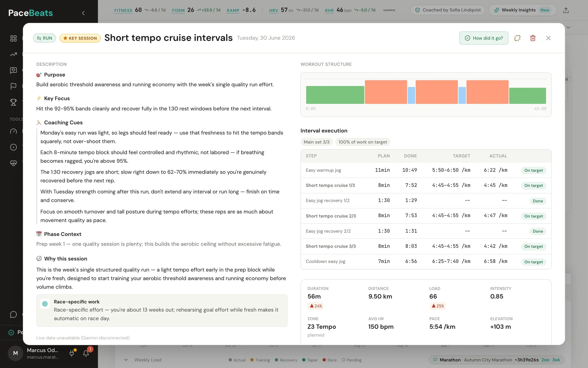
Task: Open the coach message icon in sidebar
Action: pyautogui.click(x=13, y=70)
